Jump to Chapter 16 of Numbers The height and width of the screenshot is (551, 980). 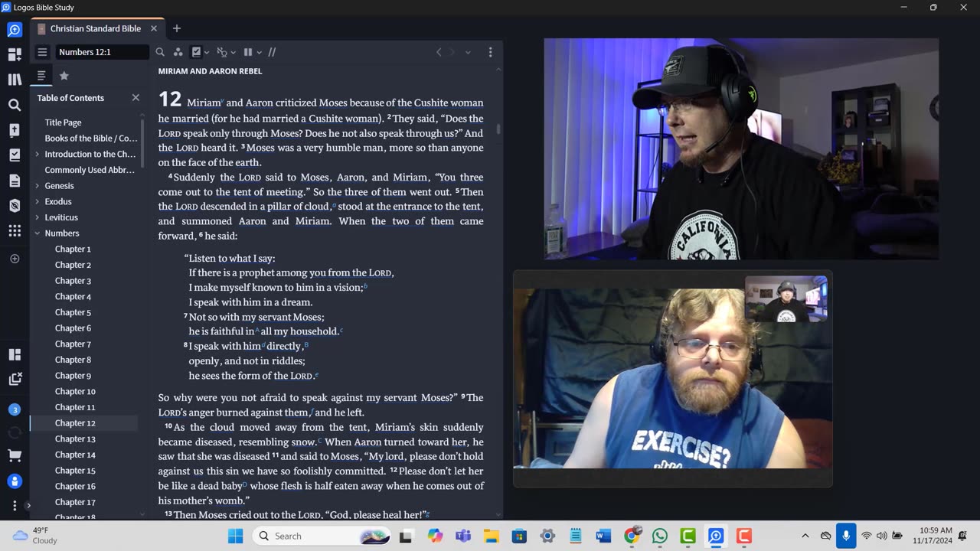click(75, 487)
